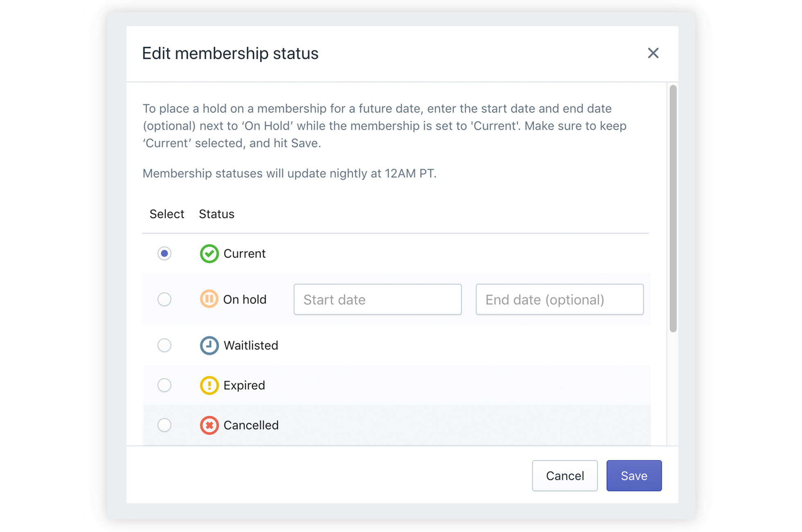
Task: Click the Expired status label text
Action: 244,386
